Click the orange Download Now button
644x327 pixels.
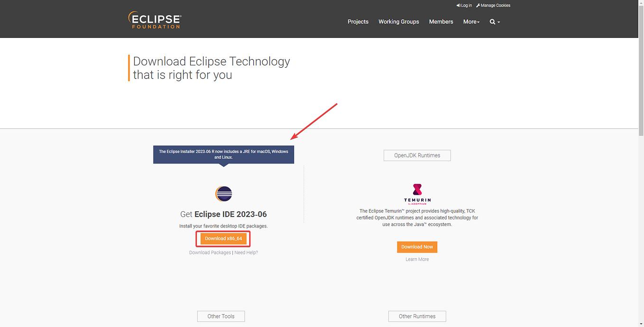417,247
